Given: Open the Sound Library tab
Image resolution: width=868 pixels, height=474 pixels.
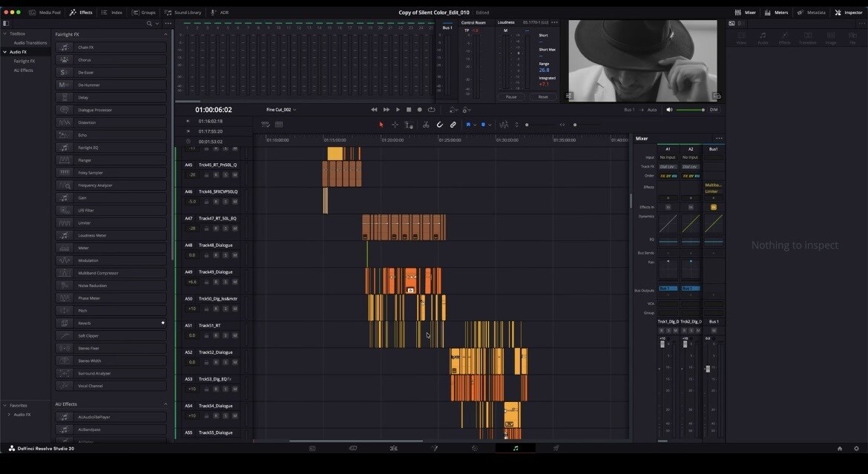Looking at the screenshot, I should (x=183, y=12).
